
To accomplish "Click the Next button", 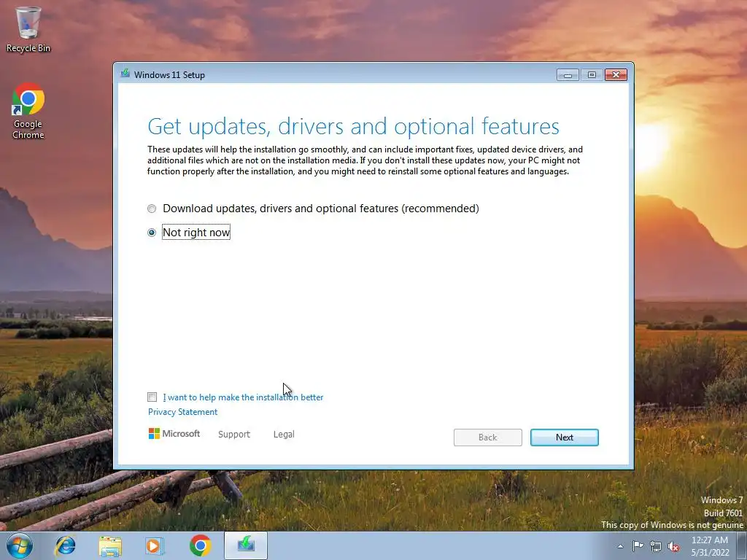I will pyautogui.click(x=565, y=437).
